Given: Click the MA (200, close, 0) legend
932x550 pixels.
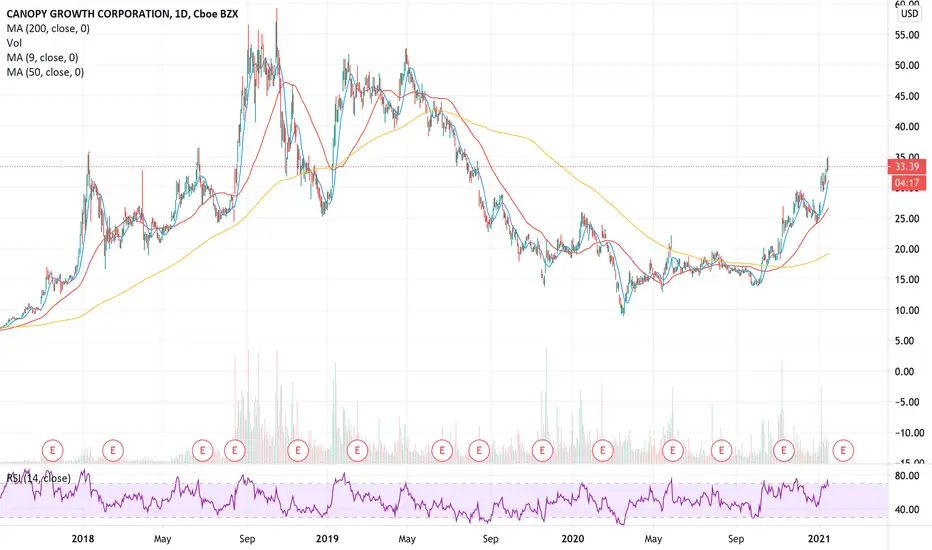Looking at the screenshot, I should point(48,28).
